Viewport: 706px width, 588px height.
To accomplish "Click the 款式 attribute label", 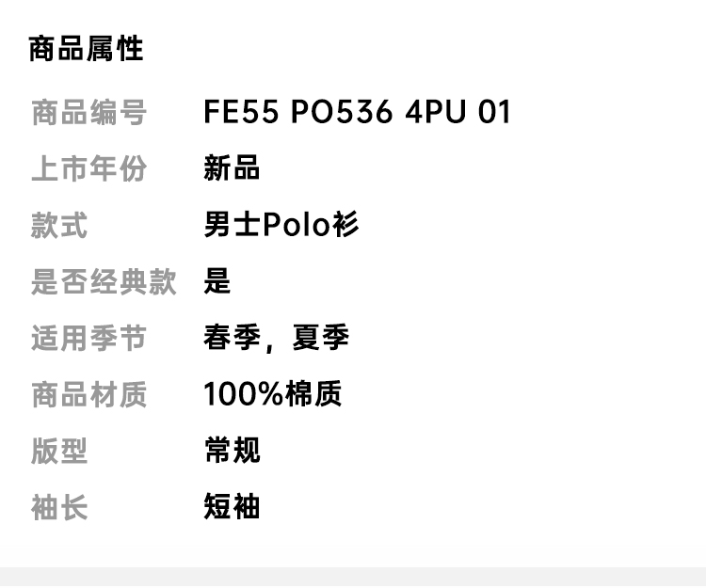I will tap(59, 226).
